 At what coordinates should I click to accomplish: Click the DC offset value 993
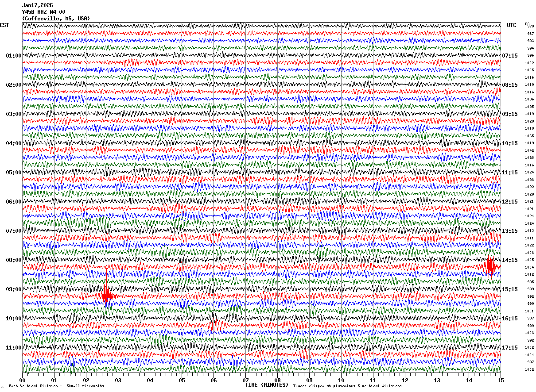(531, 41)
